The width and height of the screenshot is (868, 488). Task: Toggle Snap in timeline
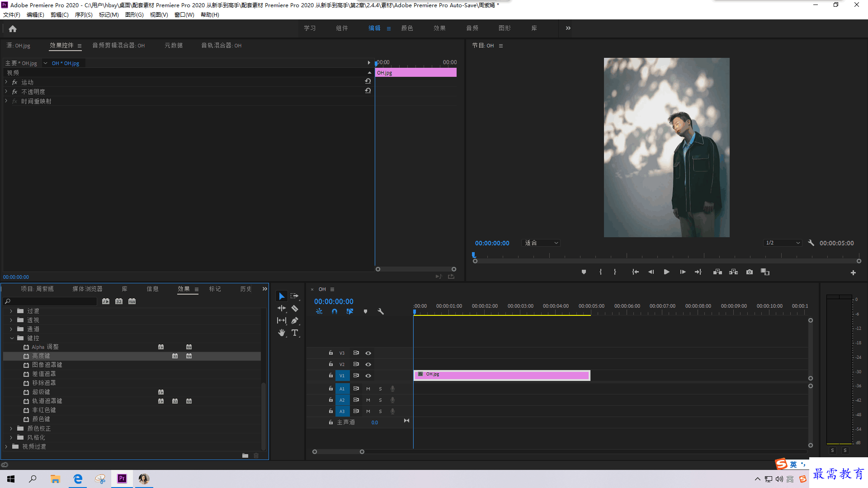tap(335, 312)
